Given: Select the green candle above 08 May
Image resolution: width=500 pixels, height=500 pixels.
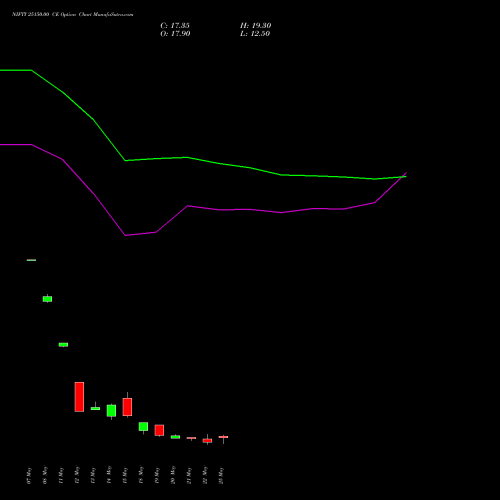Looking at the screenshot, I should click(47, 299).
